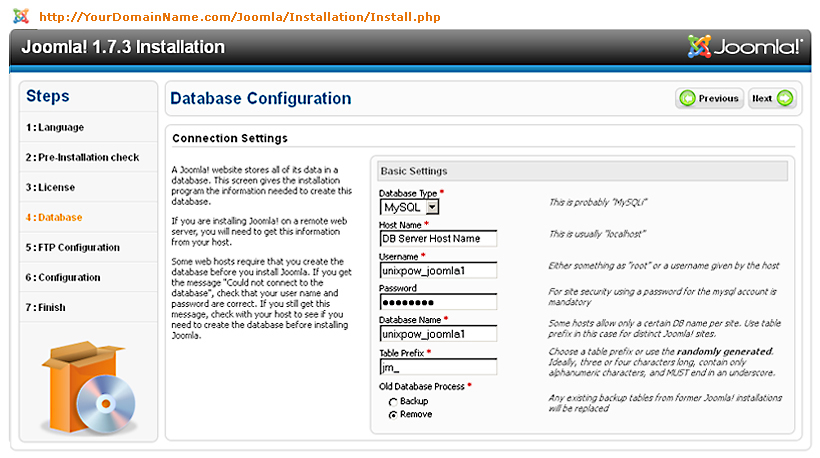820x458 pixels.
Task: Click the Old Database Process label
Action: pos(422,386)
